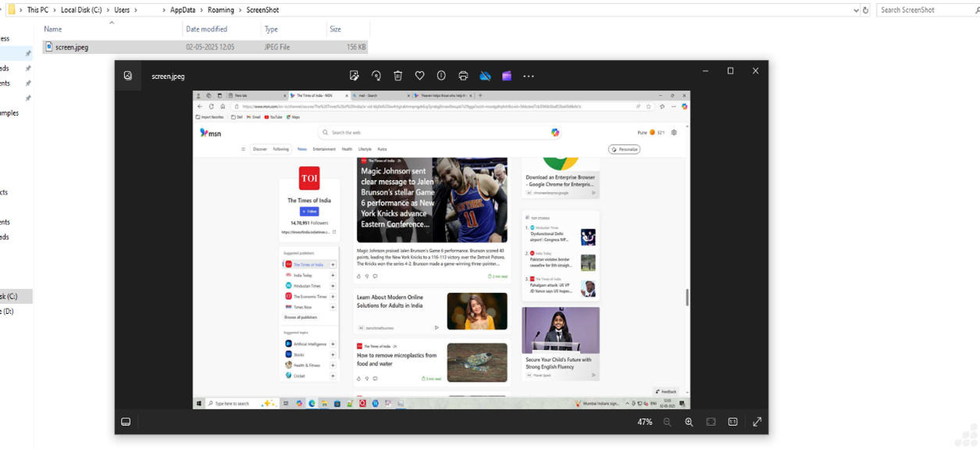Open the See more three-dots menu
This screenshot has width=980, height=449.
pos(529,76)
